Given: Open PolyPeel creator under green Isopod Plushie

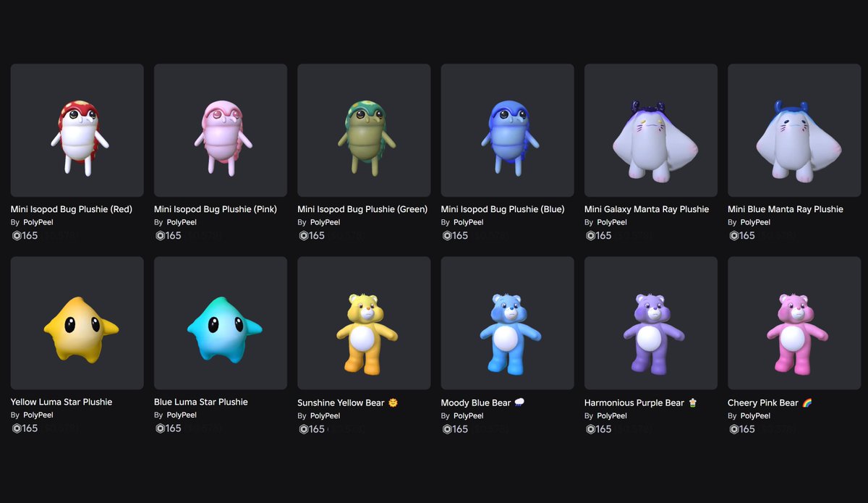Looking at the screenshot, I should click(x=325, y=222).
